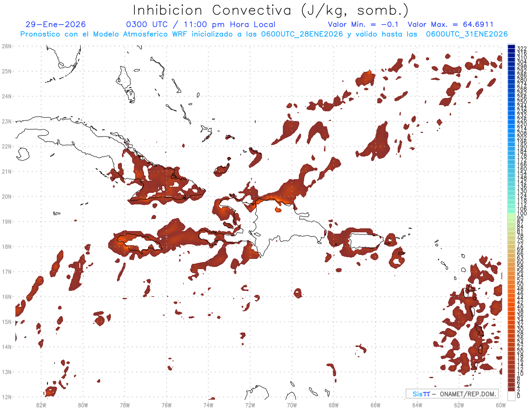This screenshot has width=532, height=411.
Task: Click the init time '0600UTC_28ENE2026'
Action: tap(302, 34)
